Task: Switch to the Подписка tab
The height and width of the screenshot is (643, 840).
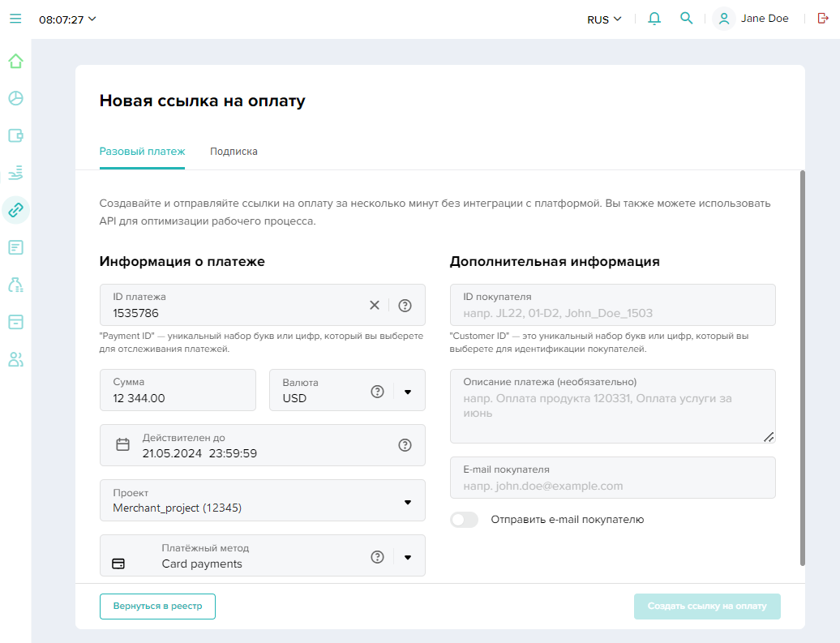Action: 234,152
